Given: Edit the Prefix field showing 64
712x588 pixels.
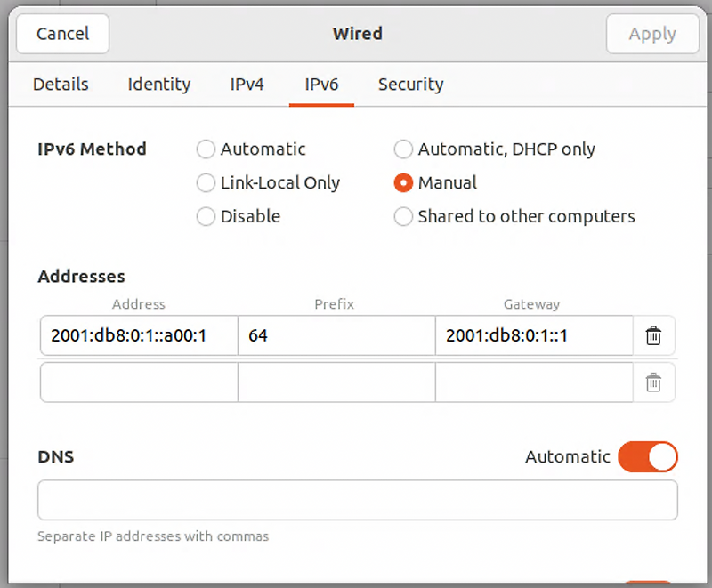Looking at the screenshot, I should pyautogui.click(x=336, y=335).
